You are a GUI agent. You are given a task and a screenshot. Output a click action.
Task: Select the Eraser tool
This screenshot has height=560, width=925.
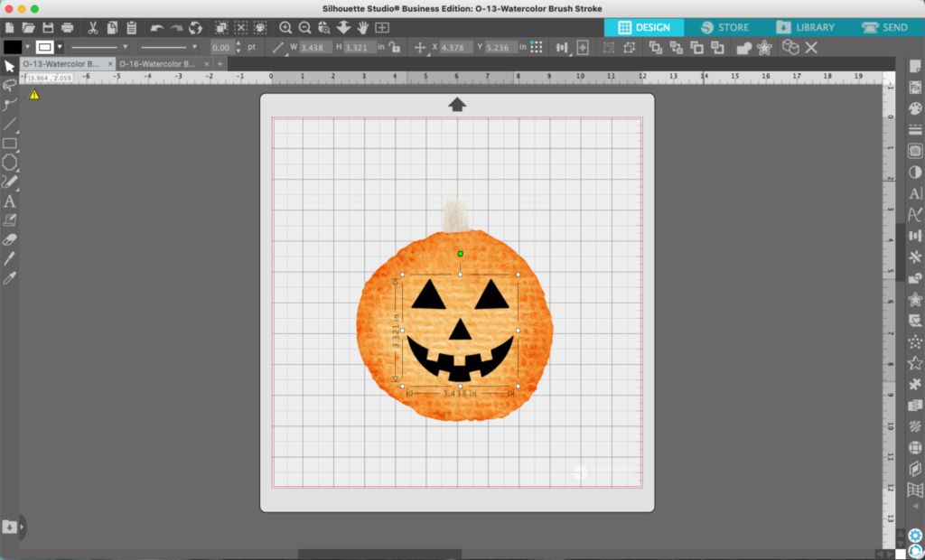coord(9,239)
